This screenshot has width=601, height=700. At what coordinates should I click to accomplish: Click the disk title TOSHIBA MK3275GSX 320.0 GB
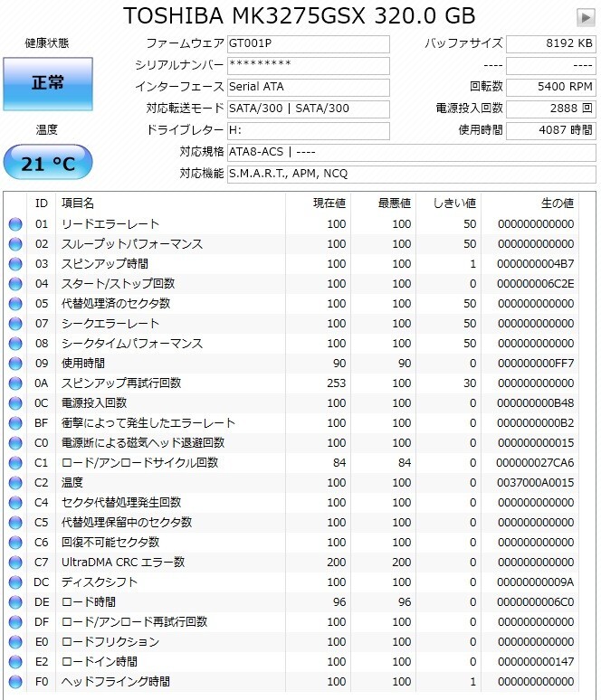click(x=300, y=16)
